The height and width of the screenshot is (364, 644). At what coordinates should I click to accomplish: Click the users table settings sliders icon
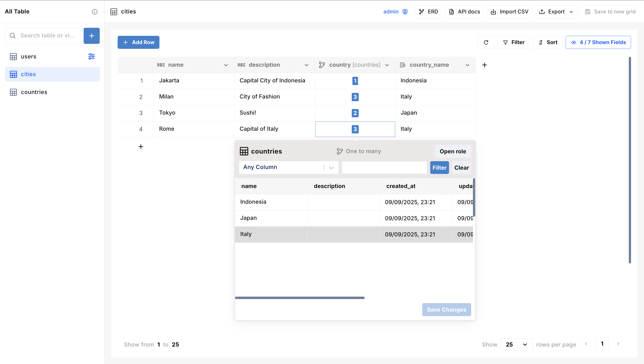tap(91, 56)
